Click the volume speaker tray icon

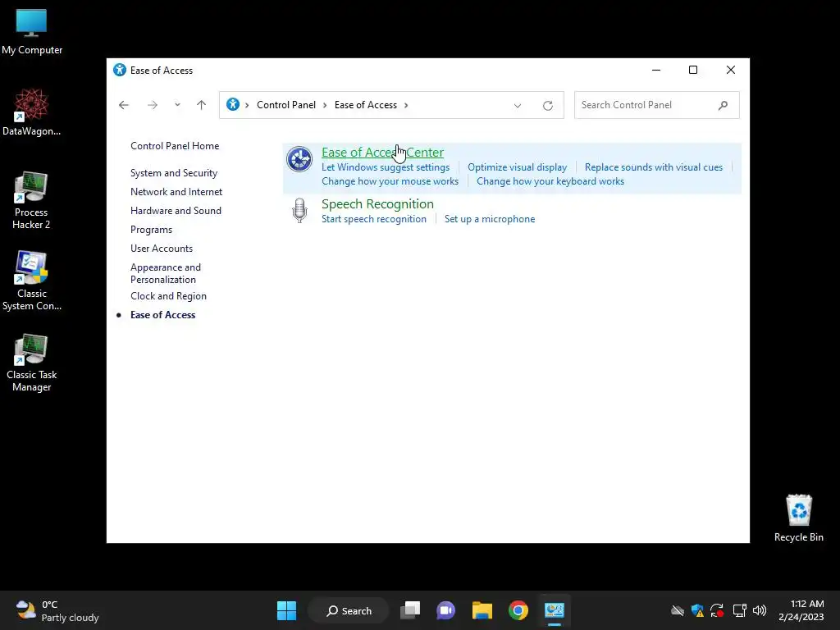759,610
